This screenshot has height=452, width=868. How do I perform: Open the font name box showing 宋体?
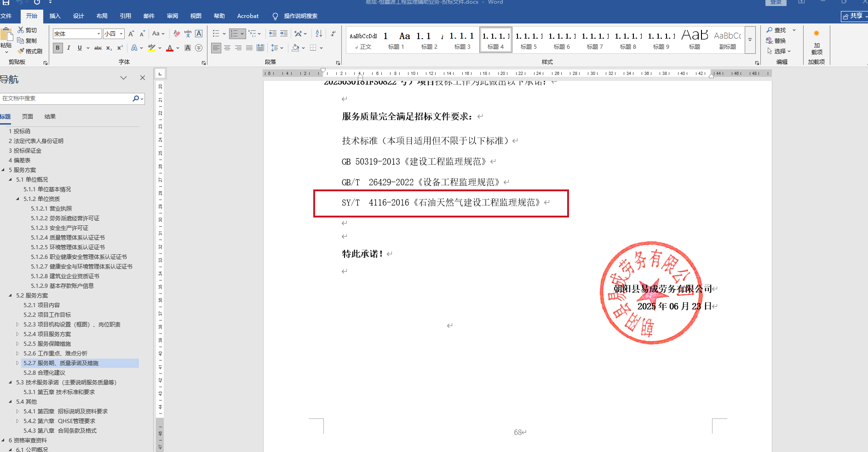point(77,34)
